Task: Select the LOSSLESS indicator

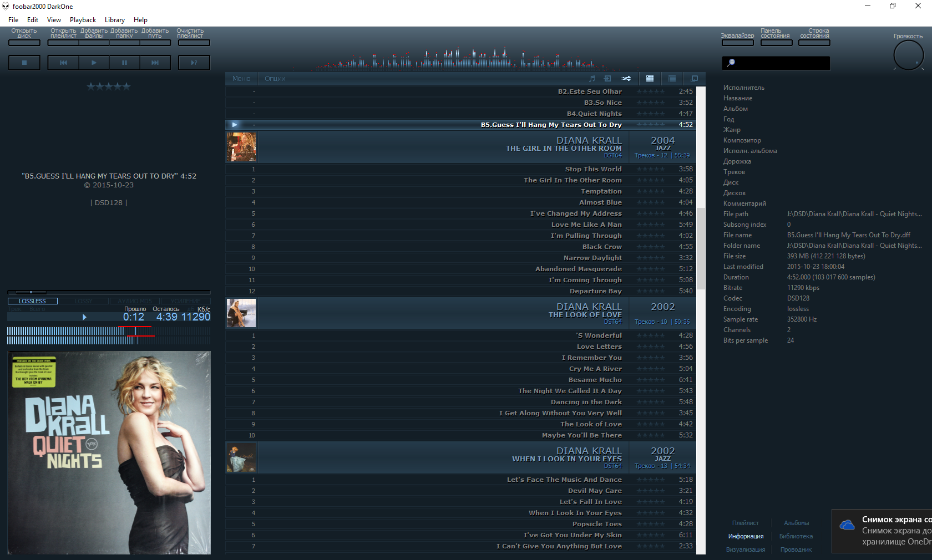Action: pos(32,301)
